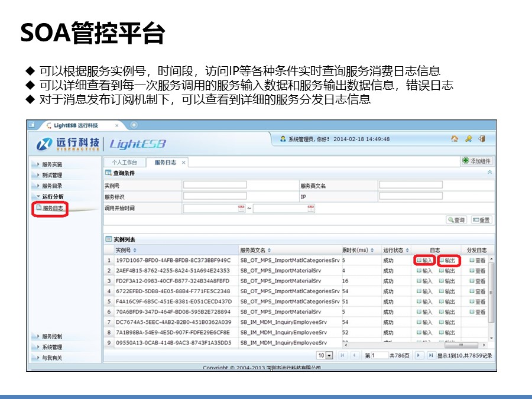The image size is (532, 399).
Task: View 输出 log for row 1
Action: tap(447, 261)
